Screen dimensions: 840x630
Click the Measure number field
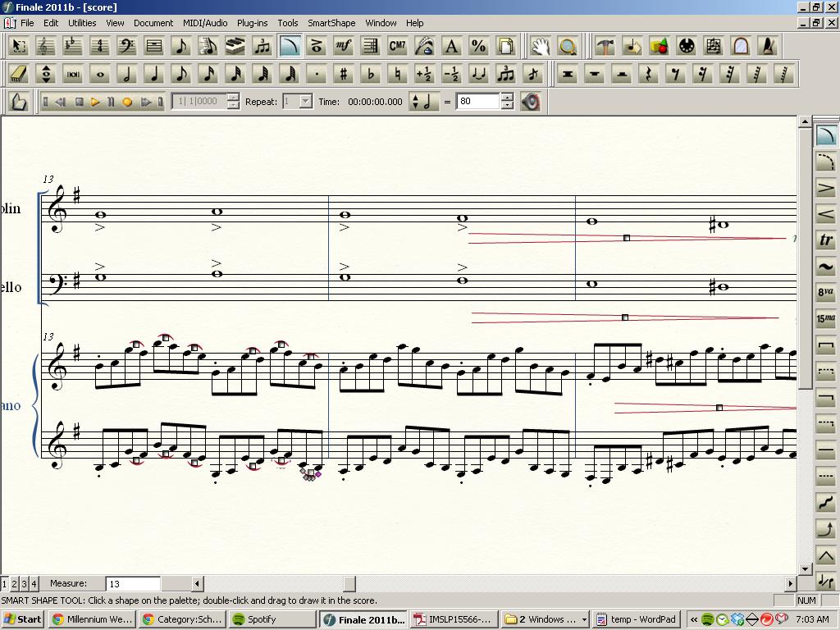(x=133, y=584)
